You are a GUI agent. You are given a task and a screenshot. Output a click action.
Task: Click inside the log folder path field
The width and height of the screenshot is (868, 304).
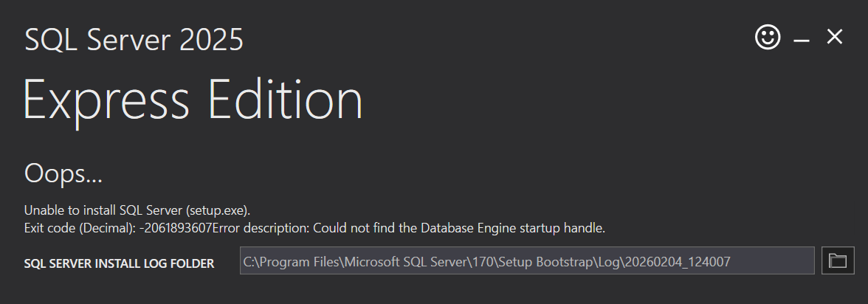coord(527,260)
